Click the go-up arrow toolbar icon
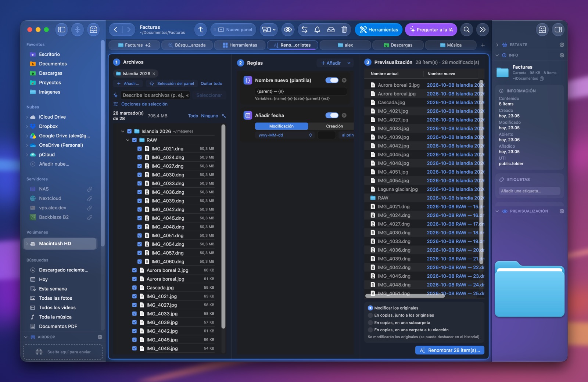This screenshot has height=382, width=588. (x=201, y=30)
